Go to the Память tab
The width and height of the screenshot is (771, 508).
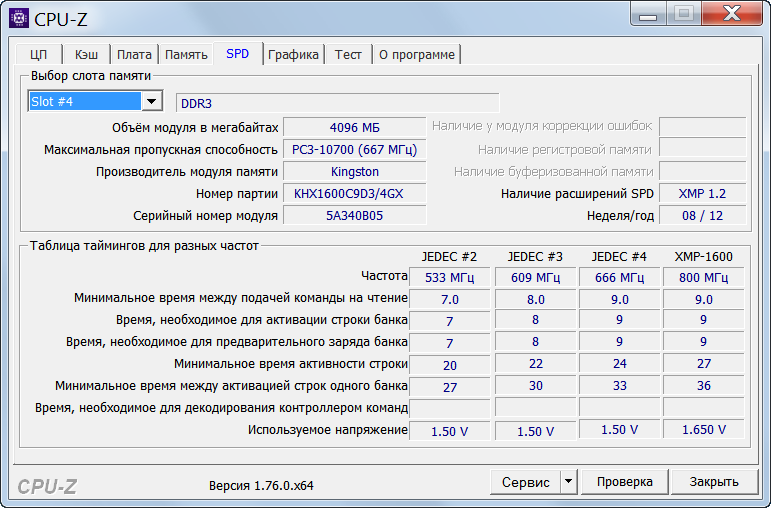186,54
